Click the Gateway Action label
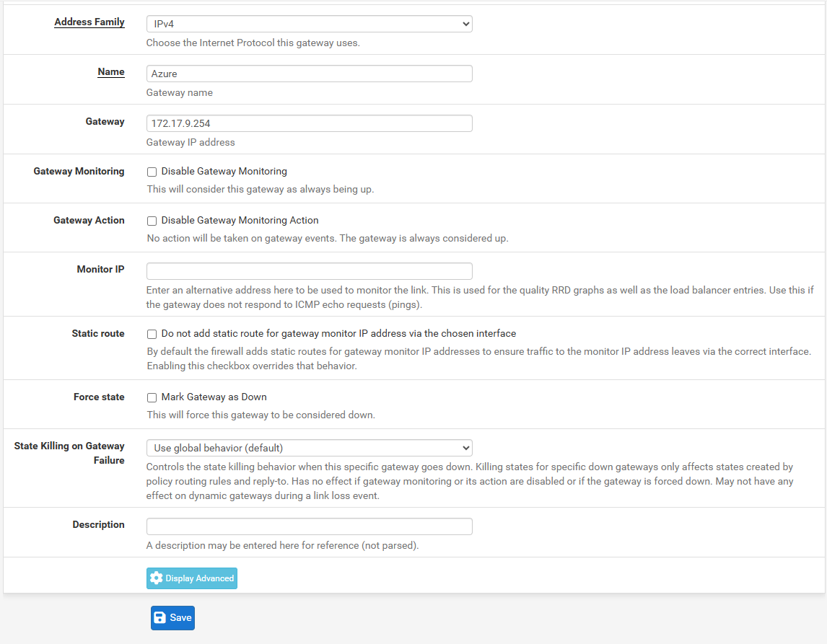Viewport: 827px width, 644px height. point(89,220)
